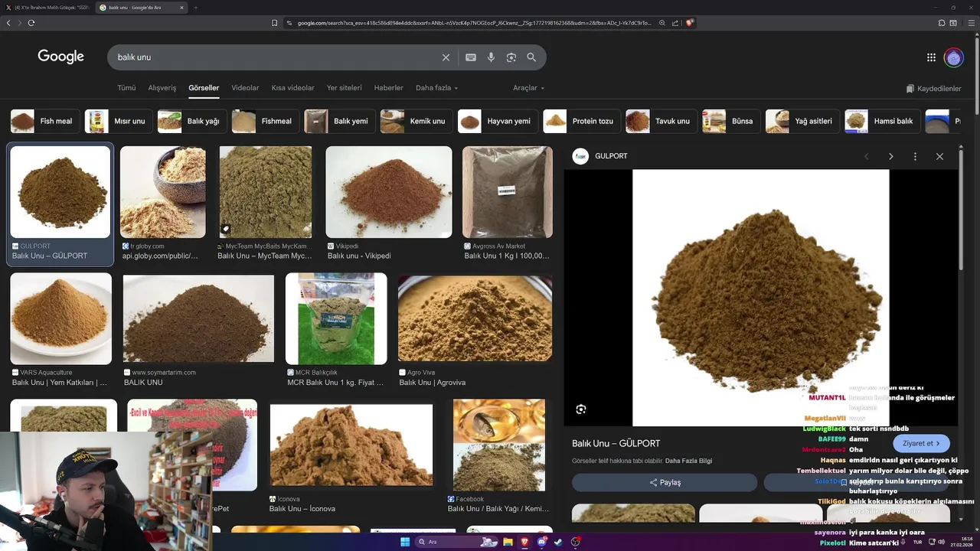
Task: Filter images by Yağ asitleri chip
Action: point(802,121)
